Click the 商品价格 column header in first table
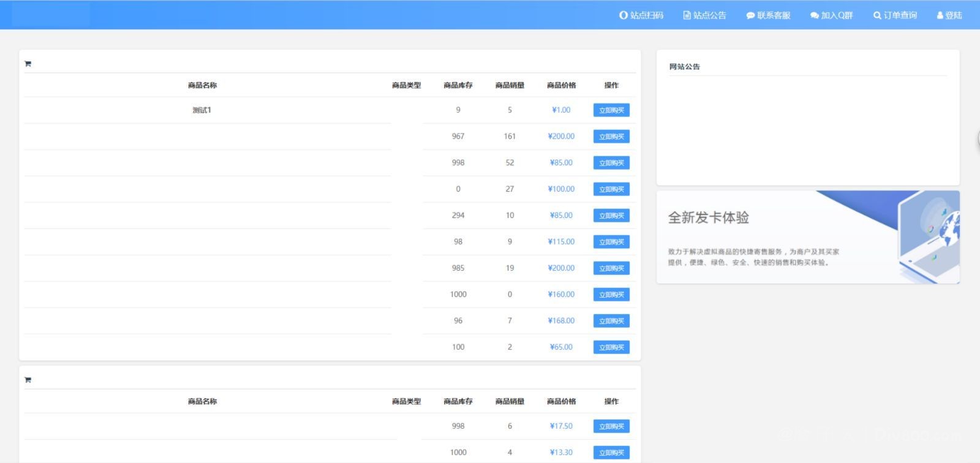 pos(561,85)
